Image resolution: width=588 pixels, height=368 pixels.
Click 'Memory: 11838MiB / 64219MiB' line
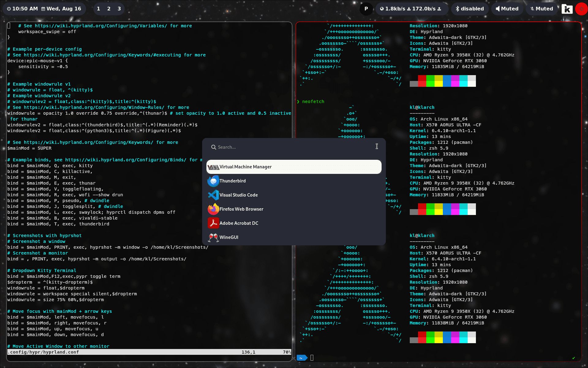tap(447, 323)
